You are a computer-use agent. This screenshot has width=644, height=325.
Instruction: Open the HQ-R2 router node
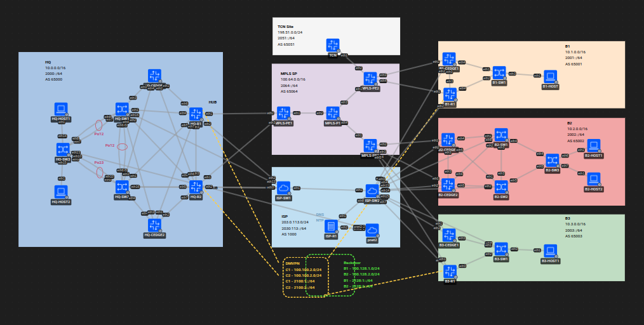(196, 187)
